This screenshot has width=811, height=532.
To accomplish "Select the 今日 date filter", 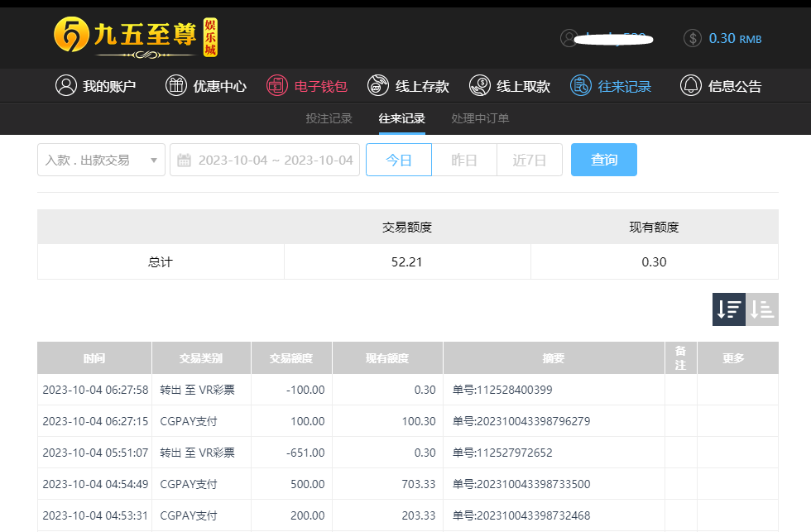I will pos(399,160).
